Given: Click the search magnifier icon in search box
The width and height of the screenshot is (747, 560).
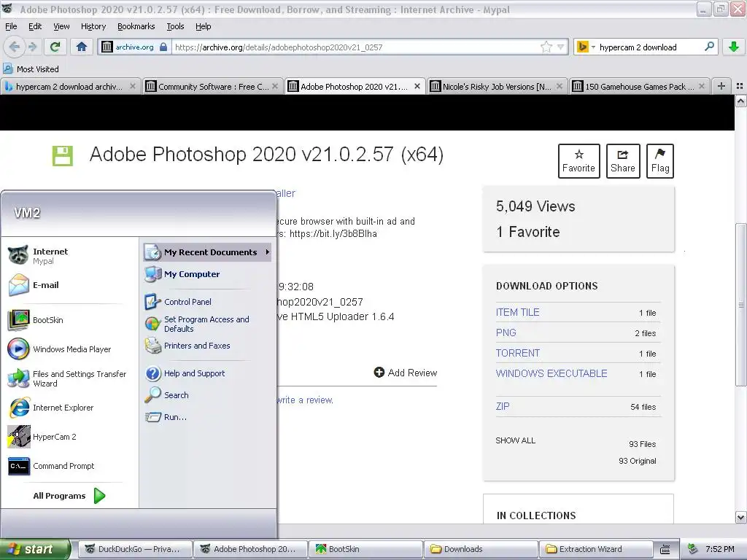Looking at the screenshot, I should (x=709, y=47).
